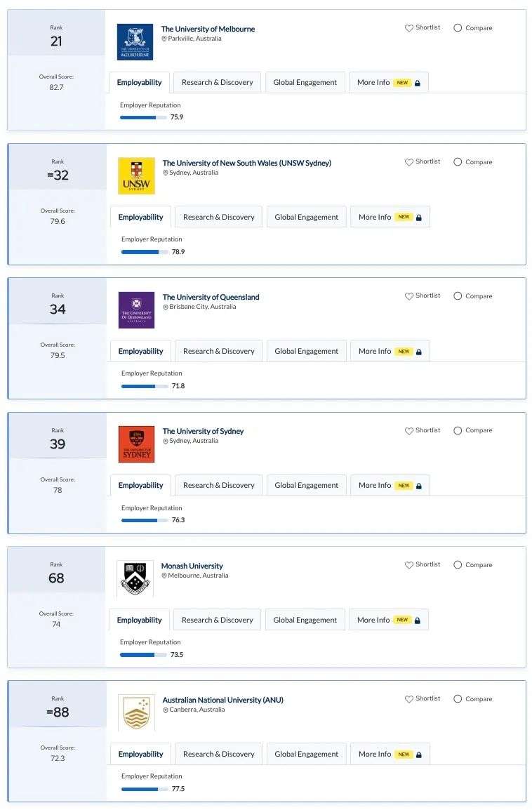
Task: Open Global Engagement tab for UNSW
Action: click(306, 217)
